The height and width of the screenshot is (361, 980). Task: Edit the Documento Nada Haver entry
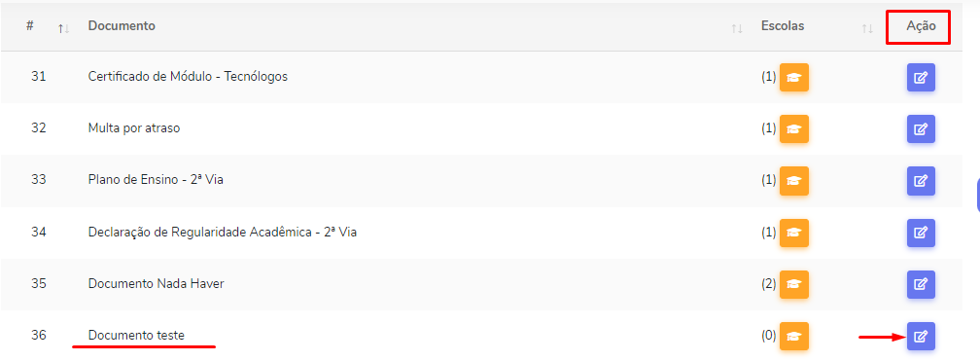[x=921, y=284]
